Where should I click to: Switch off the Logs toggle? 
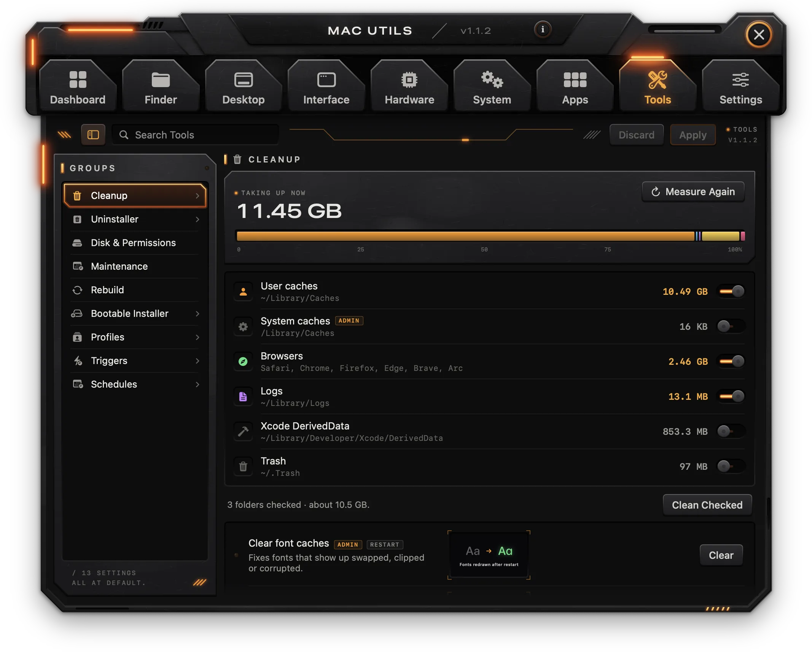click(731, 396)
